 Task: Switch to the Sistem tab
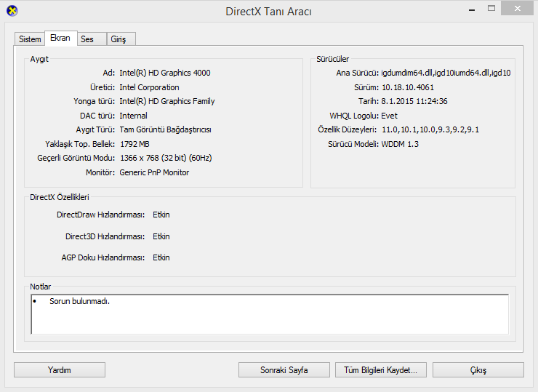click(30, 39)
